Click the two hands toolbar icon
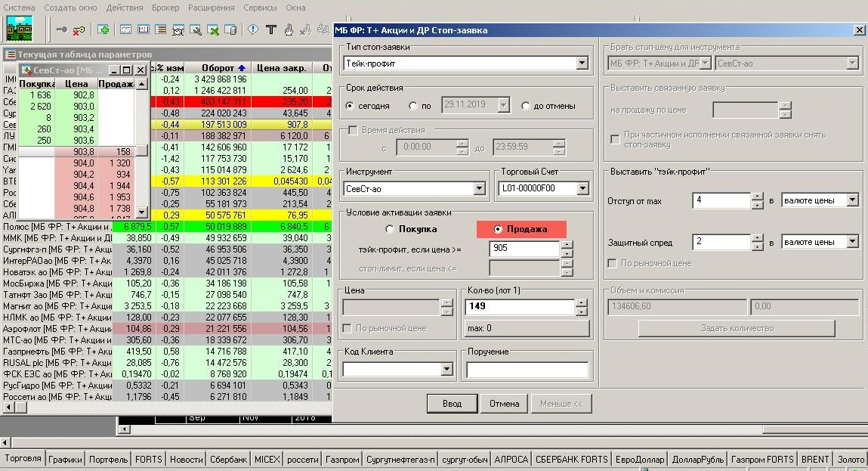This screenshot has height=471, width=868. click(323, 29)
